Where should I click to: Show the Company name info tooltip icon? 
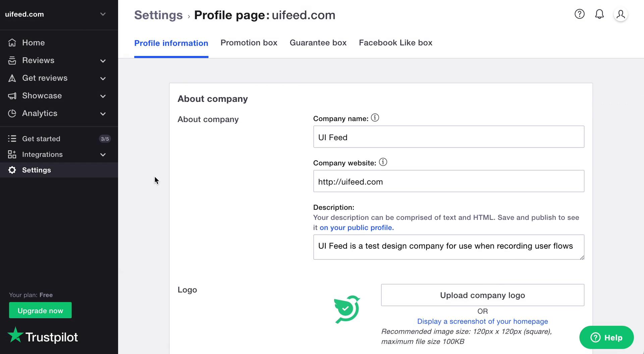[x=375, y=118]
